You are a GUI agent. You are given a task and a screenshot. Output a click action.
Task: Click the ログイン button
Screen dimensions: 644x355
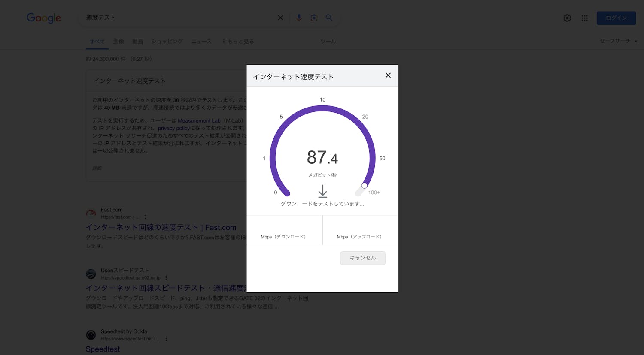[616, 18]
